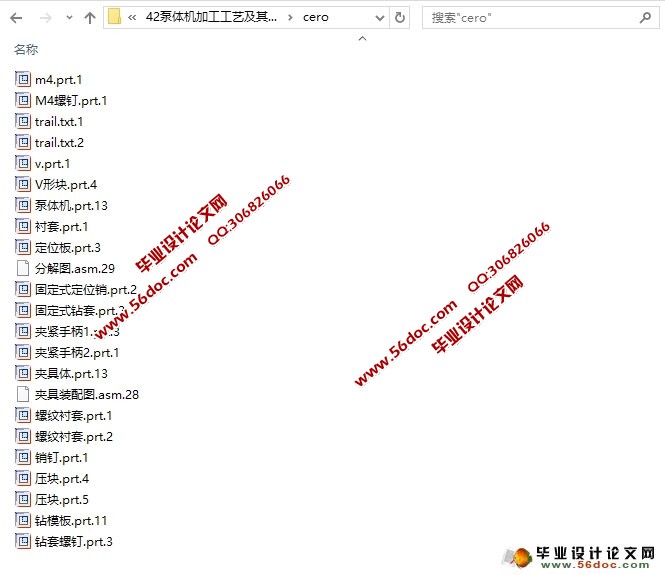Select the 定位板.prt.3 file icon
This screenshot has width=665, height=575.
pos(23,247)
